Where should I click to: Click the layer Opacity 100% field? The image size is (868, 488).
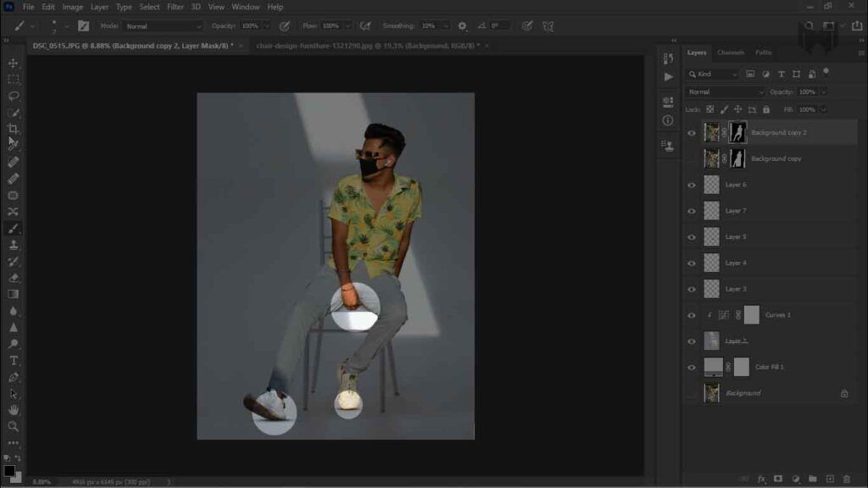(808, 91)
